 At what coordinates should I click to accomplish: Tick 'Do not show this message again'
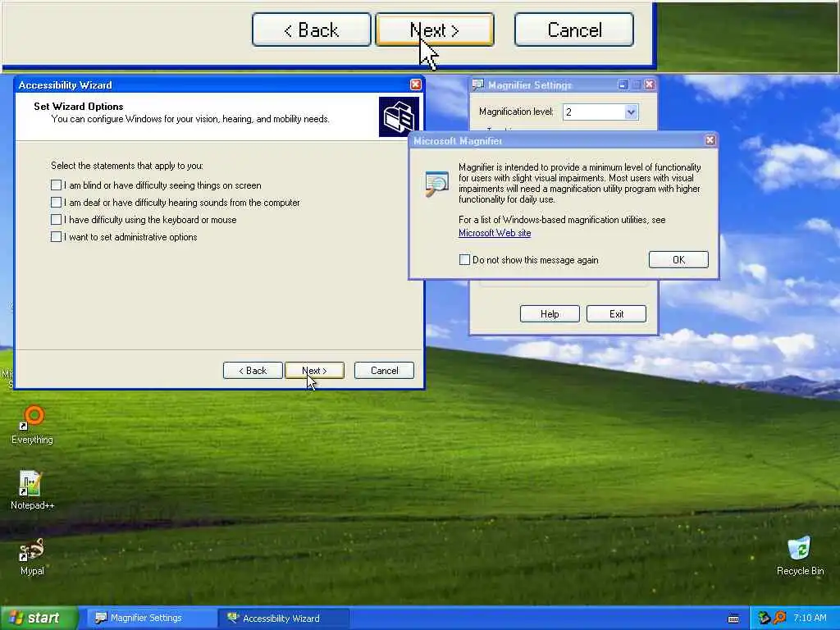point(464,260)
